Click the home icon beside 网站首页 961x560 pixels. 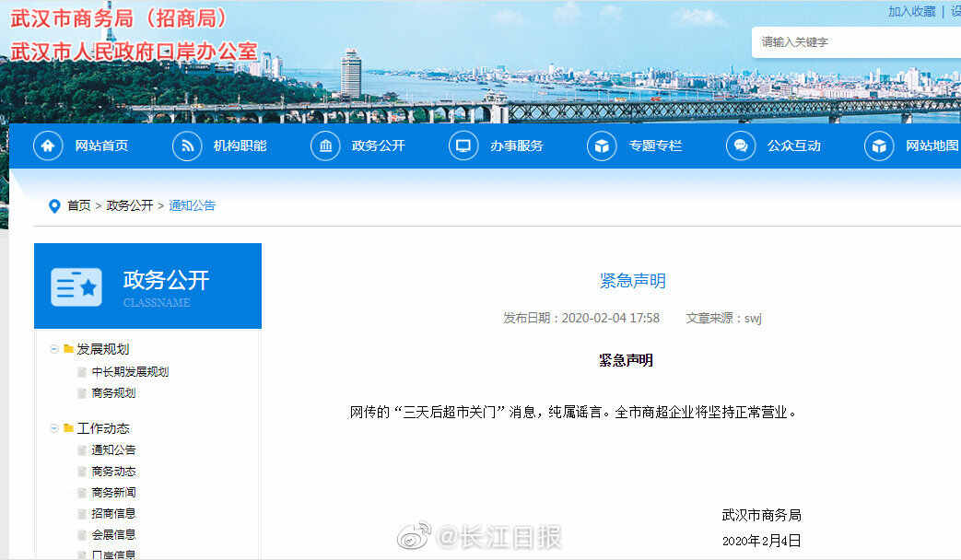(49, 146)
